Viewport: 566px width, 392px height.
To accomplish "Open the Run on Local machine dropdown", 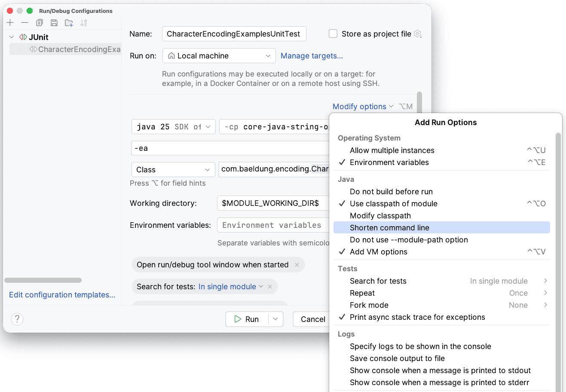I will tap(219, 56).
